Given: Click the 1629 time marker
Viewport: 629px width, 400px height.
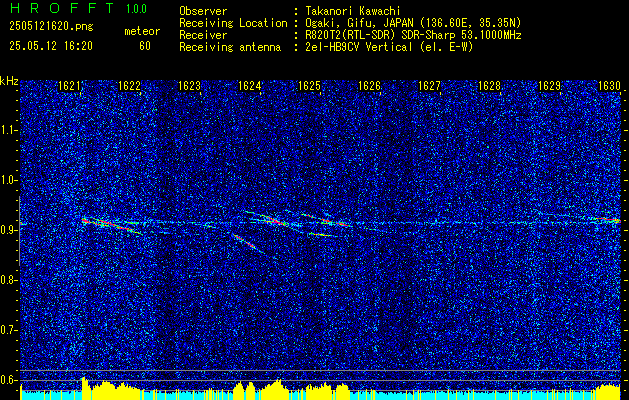Looking at the screenshot, I should (x=549, y=86).
